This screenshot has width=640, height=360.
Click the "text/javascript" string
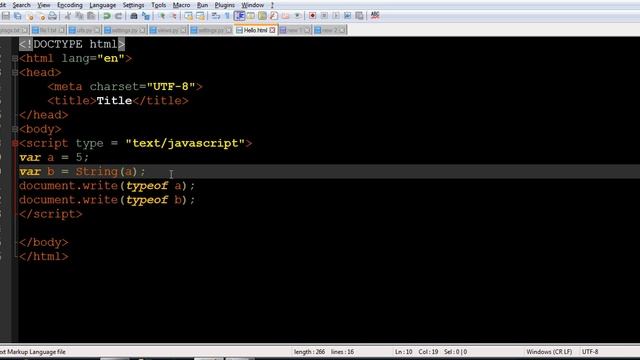[185, 143]
